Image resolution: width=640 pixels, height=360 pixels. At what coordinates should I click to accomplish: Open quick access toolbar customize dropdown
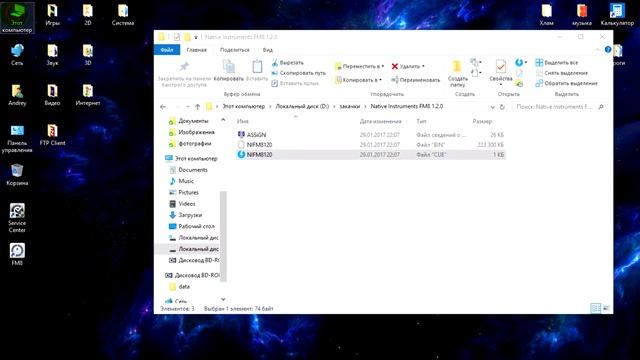(x=196, y=37)
